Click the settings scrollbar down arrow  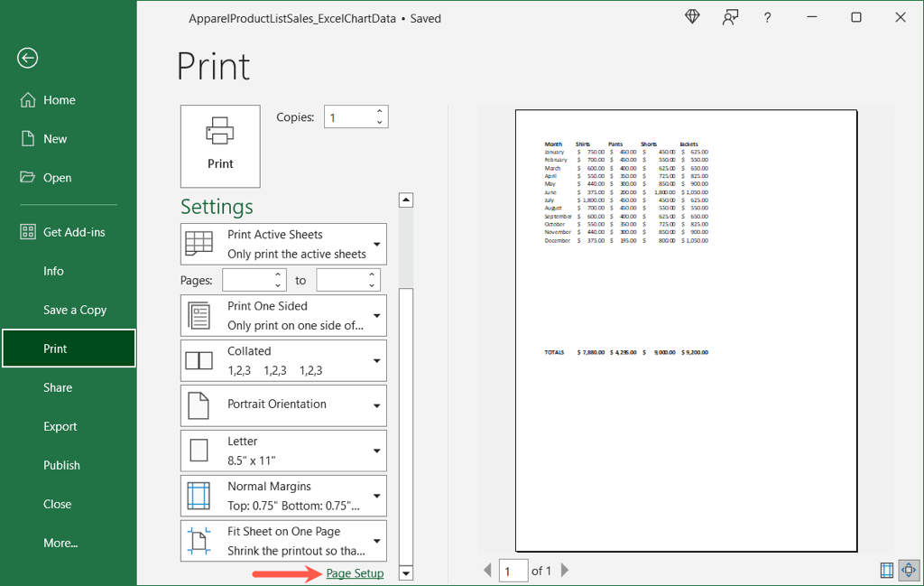[406, 572]
